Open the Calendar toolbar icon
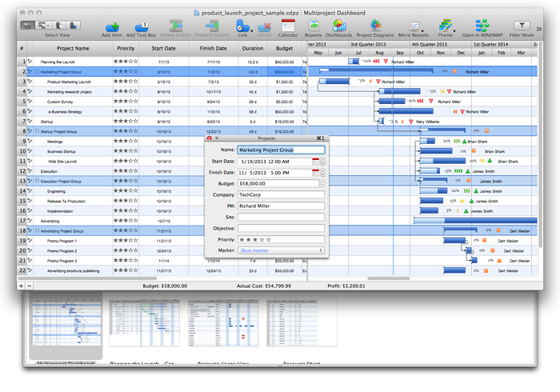The height and width of the screenshot is (392, 560). coord(288,26)
